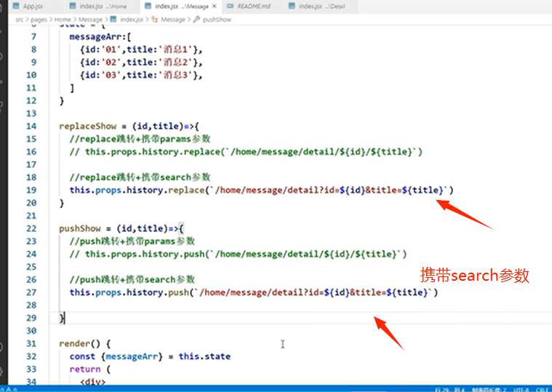Open the src breadcrumb
The image size is (552, 392).
(x=20, y=20)
